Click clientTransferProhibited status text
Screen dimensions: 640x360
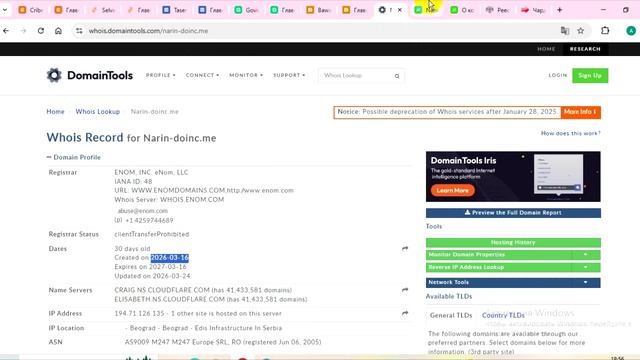[151, 234]
